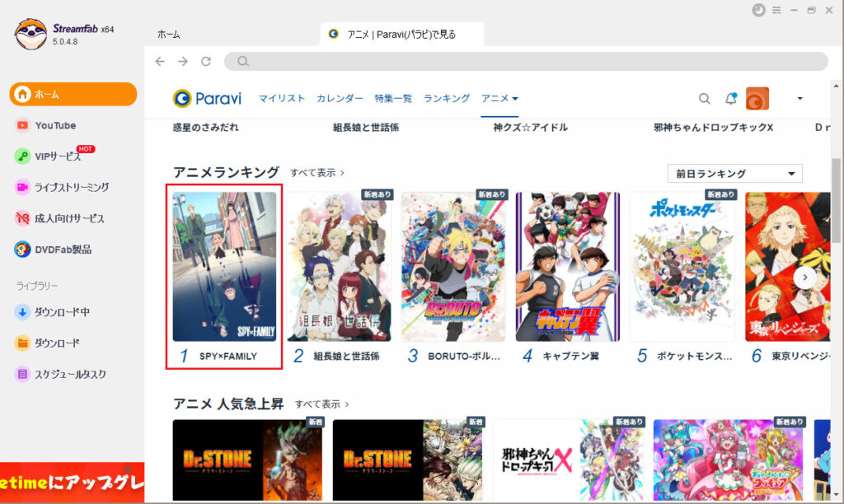Click the download arrow icon
The height and width of the screenshot is (504, 844).
22,312
